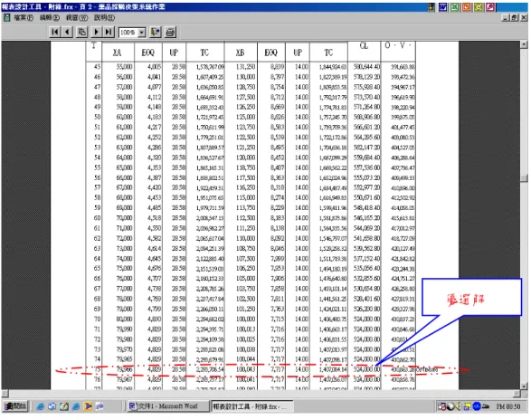Click the vertical scrollbar down arrow

click(524, 386)
